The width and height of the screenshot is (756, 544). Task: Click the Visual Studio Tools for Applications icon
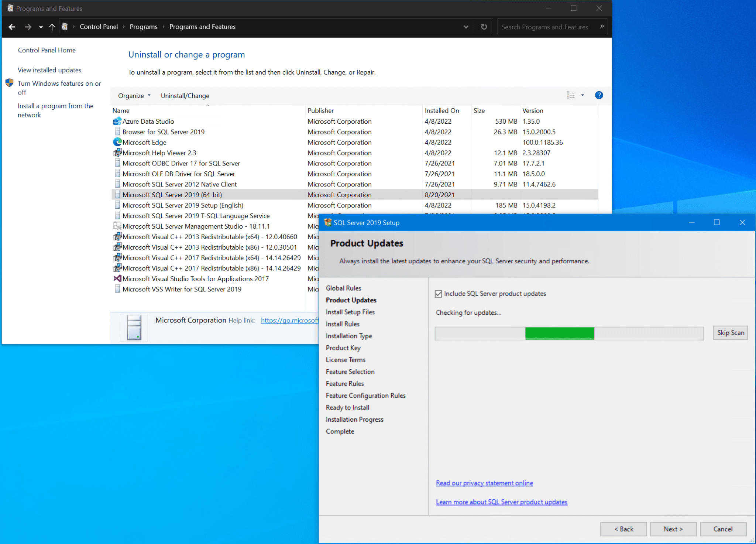click(117, 278)
